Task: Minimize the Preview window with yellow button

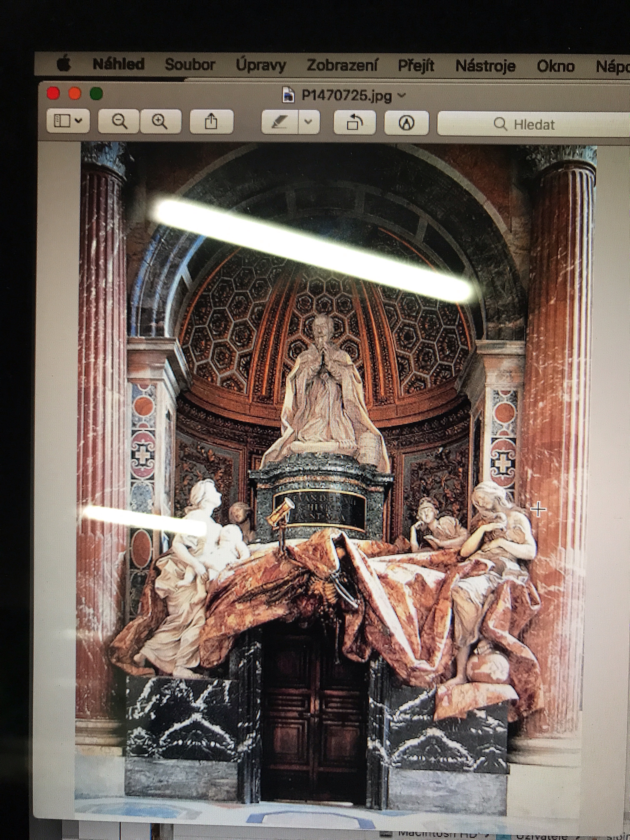Action: (75, 93)
